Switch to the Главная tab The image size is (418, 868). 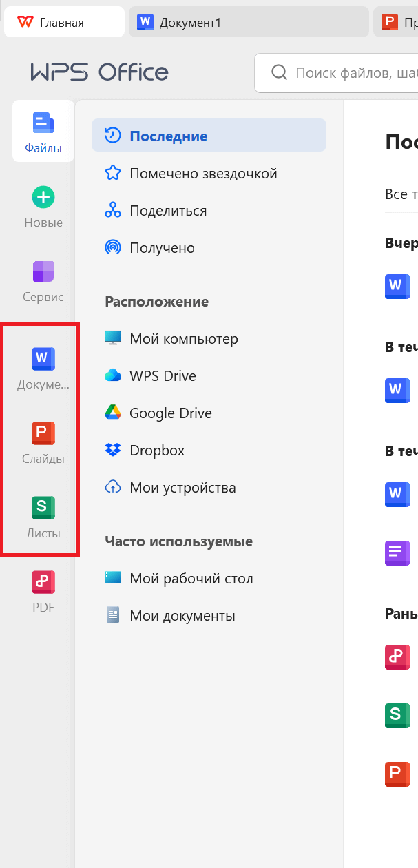coord(65,22)
